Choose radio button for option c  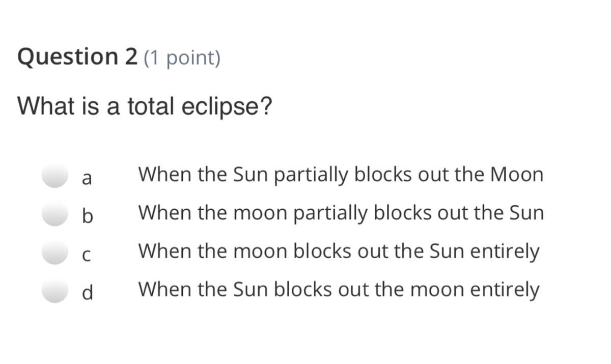pos(55,253)
